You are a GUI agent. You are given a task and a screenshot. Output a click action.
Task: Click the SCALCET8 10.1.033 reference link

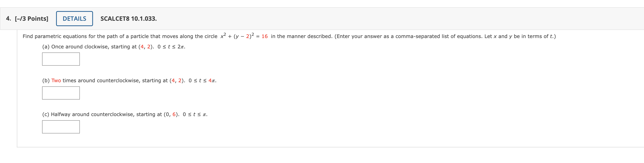(128, 19)
